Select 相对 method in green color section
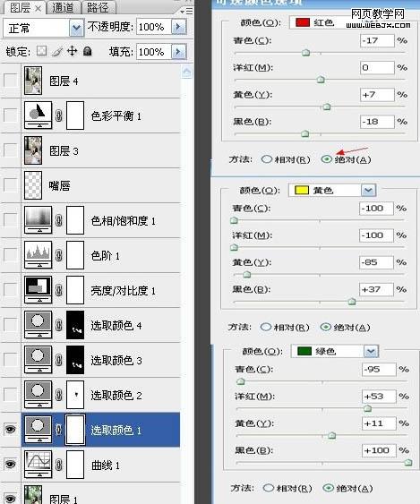 (268, 488)
